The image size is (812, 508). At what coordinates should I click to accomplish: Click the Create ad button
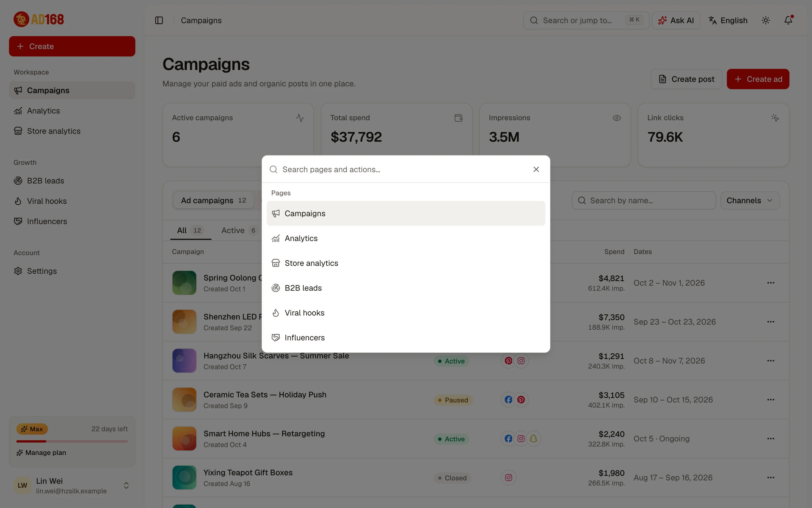coord(758,79)
